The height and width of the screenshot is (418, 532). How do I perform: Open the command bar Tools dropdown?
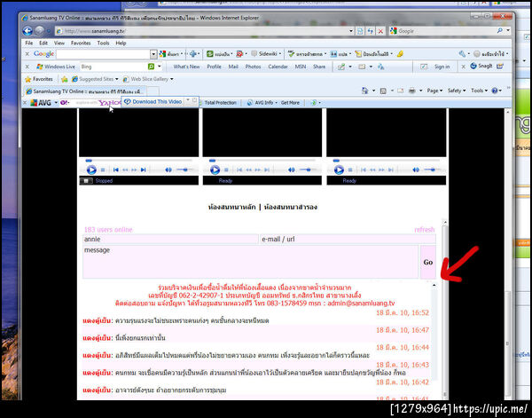click(x=480, y=91)
